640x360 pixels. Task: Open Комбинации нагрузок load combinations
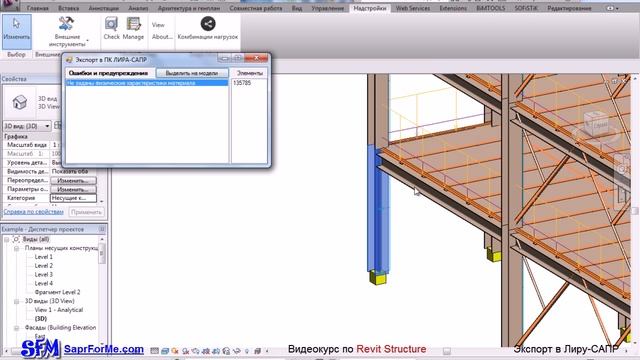click(207, 28)
